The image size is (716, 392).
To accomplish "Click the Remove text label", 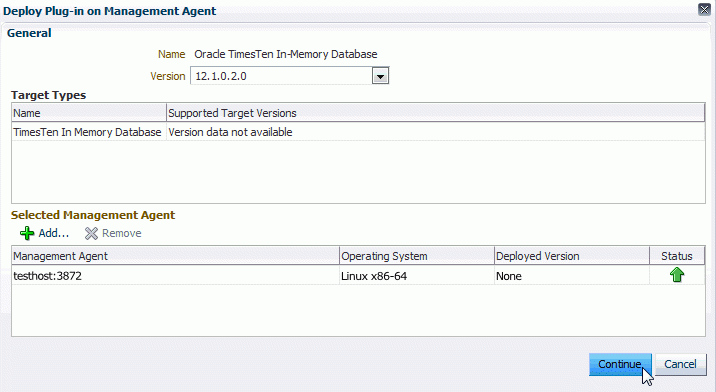I will (121, 233).
